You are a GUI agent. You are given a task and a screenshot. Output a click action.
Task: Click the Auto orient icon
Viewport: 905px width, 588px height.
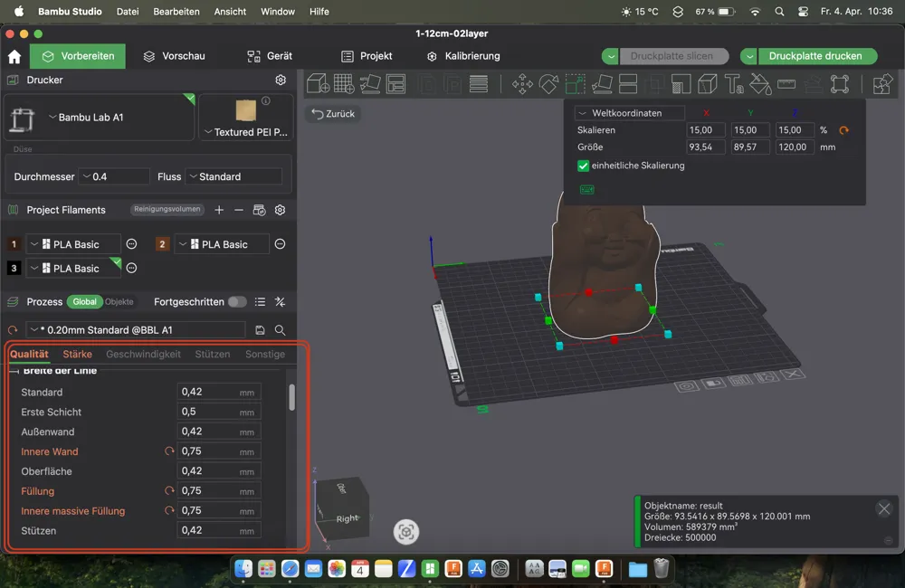[370, 83]
